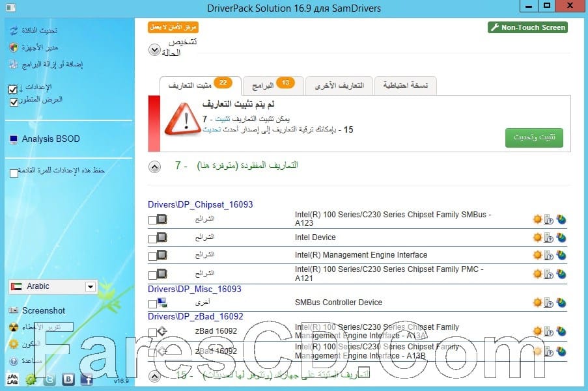Check the save settings for next time checkbox
Image resolution: width=588 pixels, height=391 pixels.
tap(14, 173)
